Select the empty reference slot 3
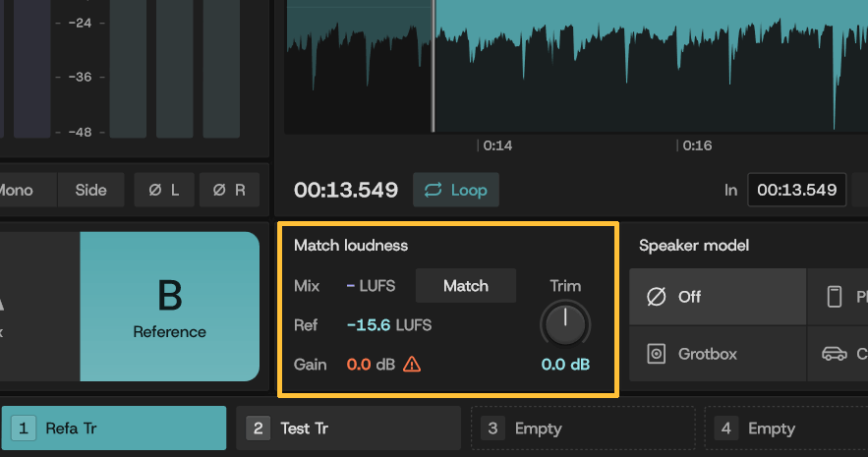The width and height of the screenshot is (868, 457). point(583,428)
